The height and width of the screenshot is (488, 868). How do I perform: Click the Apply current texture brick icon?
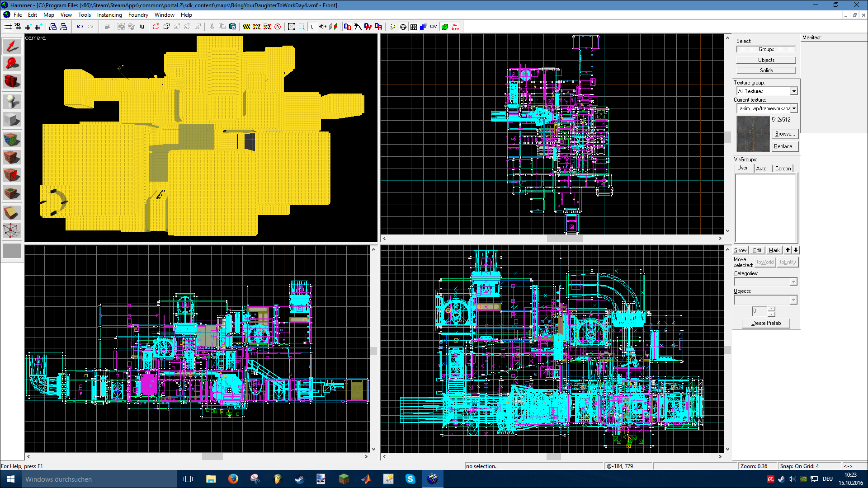pyautogui.click(x=12, y=157)
